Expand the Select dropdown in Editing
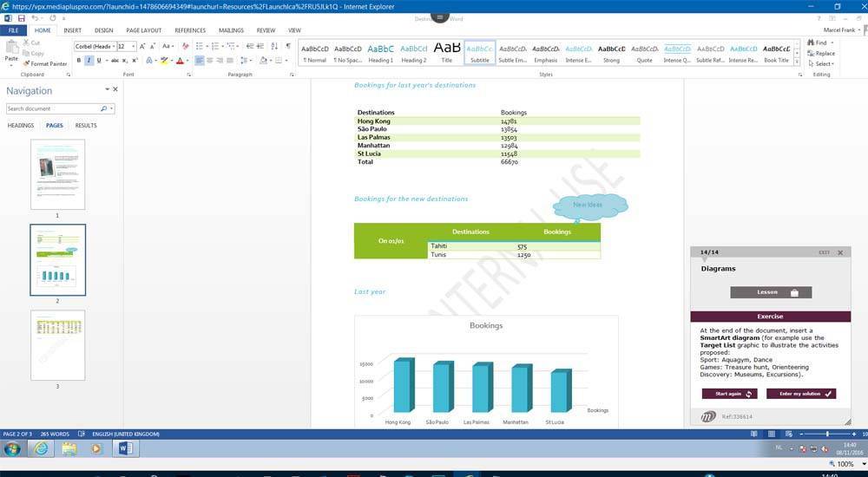 click(823, 63)
